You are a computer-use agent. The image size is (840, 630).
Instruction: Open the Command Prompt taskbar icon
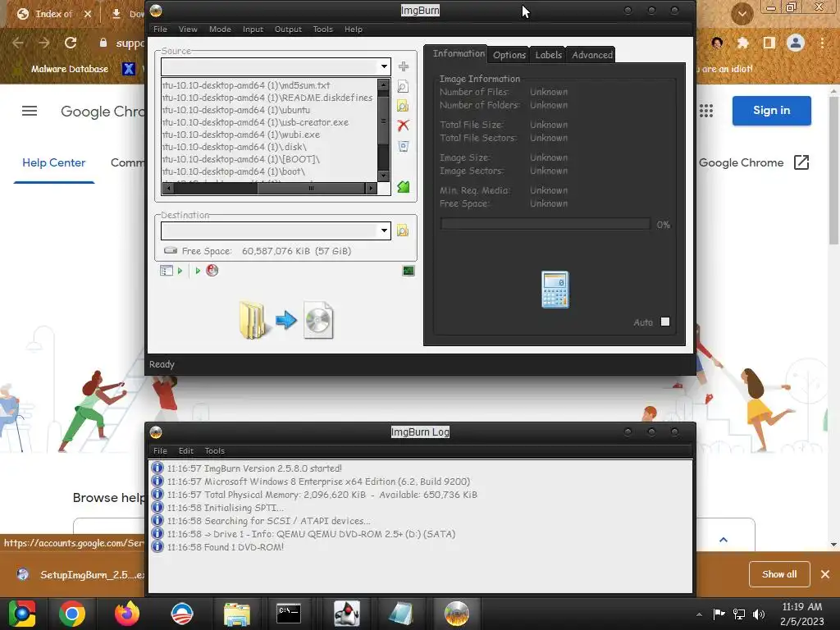289,614
